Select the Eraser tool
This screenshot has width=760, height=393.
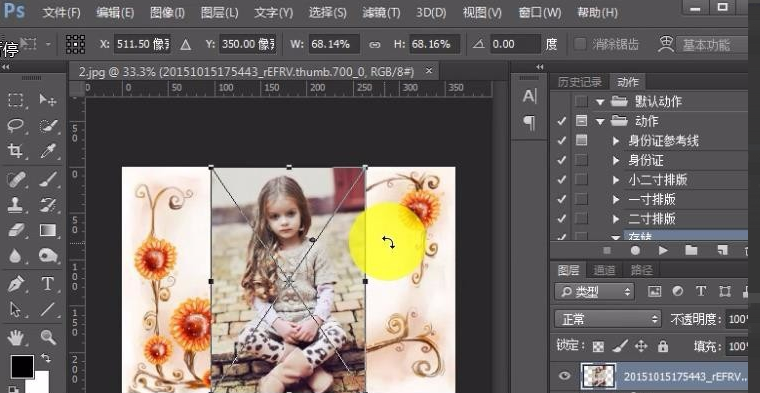(16, 230)
